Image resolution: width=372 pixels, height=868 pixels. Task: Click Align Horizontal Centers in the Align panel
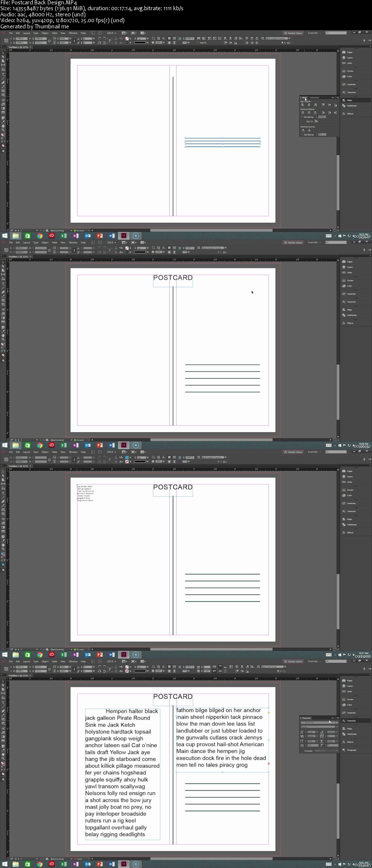(x=309, y=105)
